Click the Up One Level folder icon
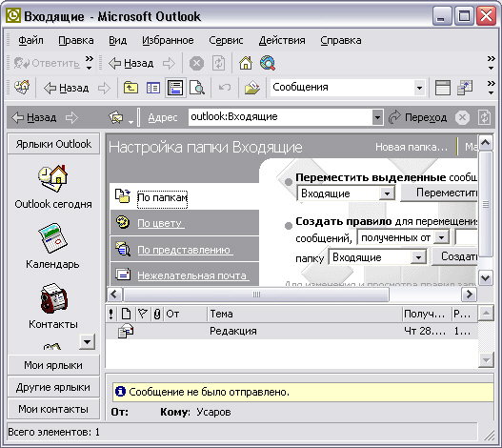 point(131,88)
